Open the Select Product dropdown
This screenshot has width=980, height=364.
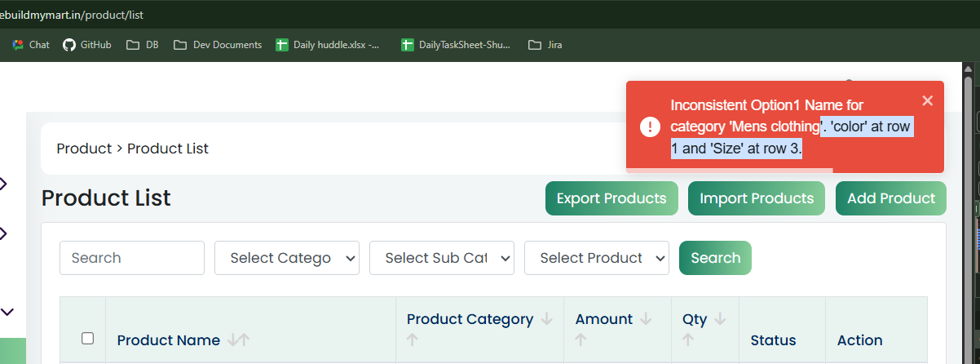click(597, 258)
